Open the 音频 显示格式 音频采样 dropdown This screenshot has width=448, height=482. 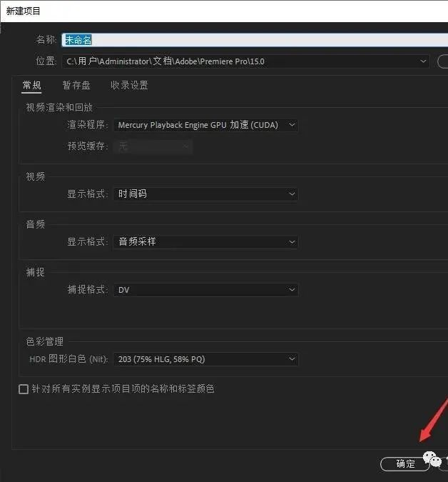tap(205, 242)
